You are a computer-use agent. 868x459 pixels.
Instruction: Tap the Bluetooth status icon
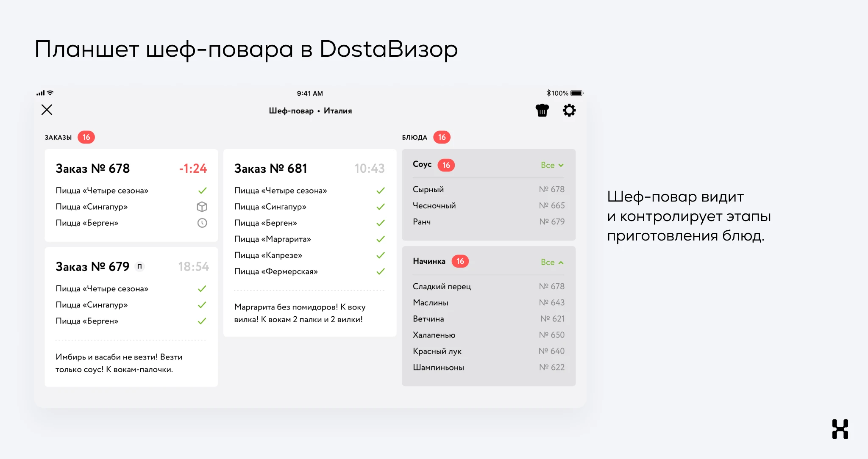point(548,93)
